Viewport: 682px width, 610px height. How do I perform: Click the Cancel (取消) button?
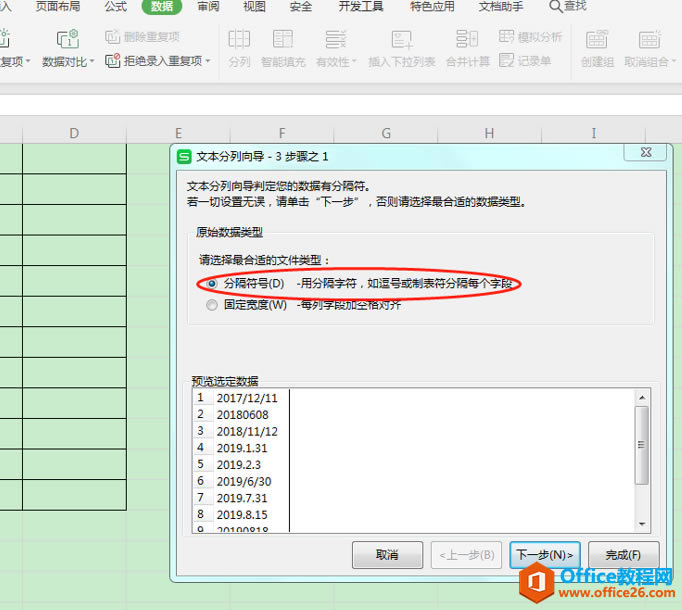click(387, 555)
